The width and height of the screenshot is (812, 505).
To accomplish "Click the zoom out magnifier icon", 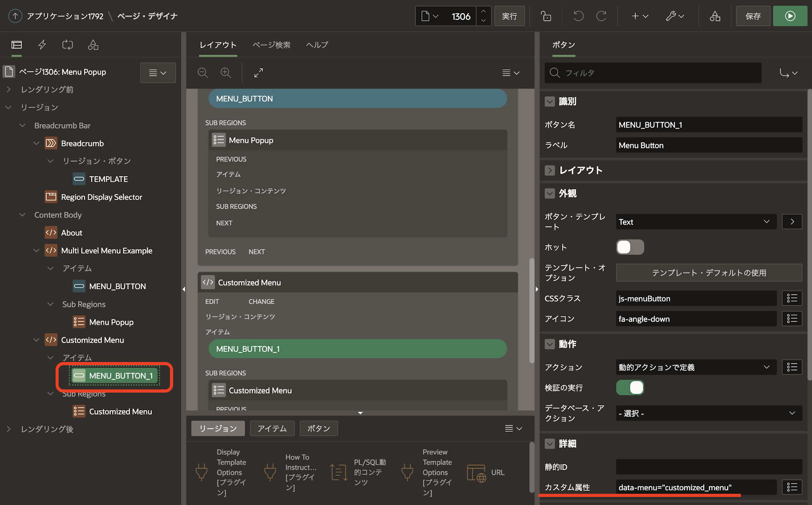I will 203,73.
